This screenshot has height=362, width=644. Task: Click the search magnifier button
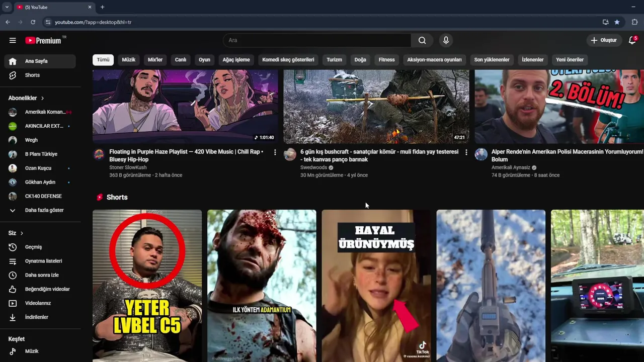click(422, 40)
